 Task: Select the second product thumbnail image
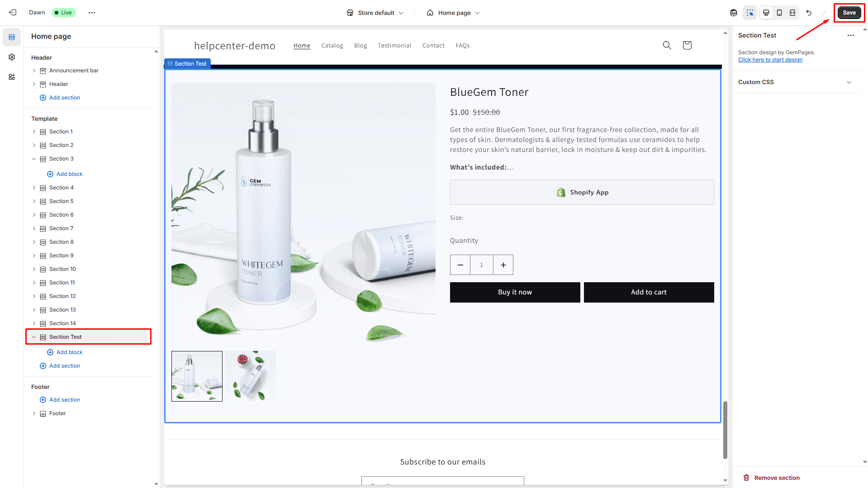tap(251, 376)
